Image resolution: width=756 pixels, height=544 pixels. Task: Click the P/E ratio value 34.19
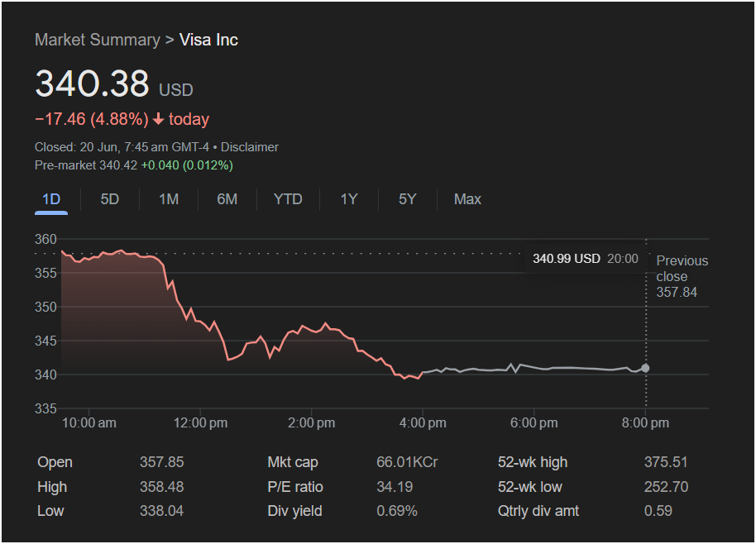(395, 487)
